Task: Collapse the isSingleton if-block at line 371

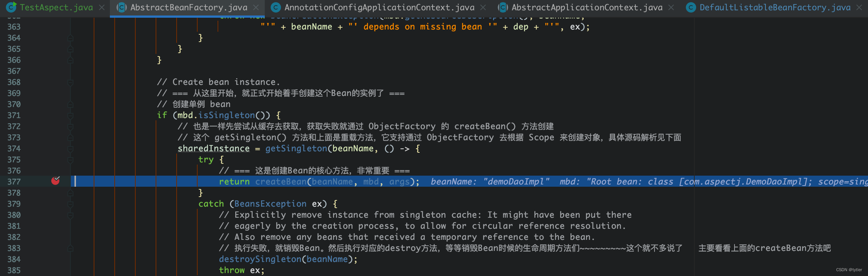Action: pyautogui.click(x=70, y=115)
